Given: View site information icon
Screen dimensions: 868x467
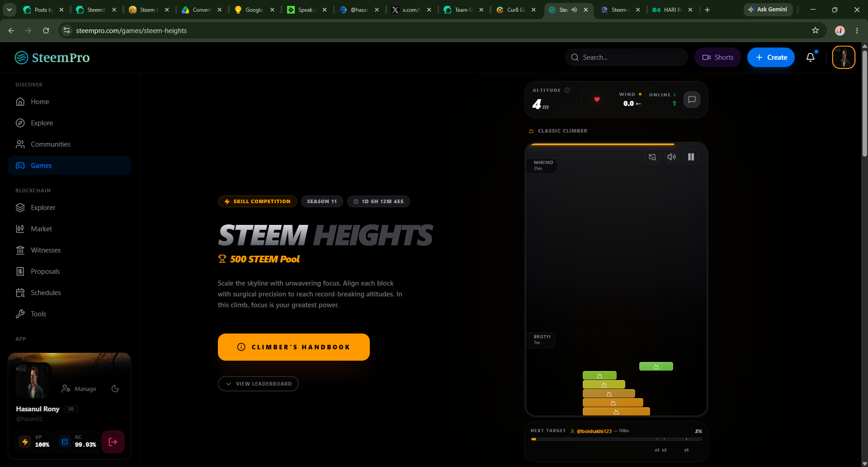Looking at the screenshot, I should 66,30.
